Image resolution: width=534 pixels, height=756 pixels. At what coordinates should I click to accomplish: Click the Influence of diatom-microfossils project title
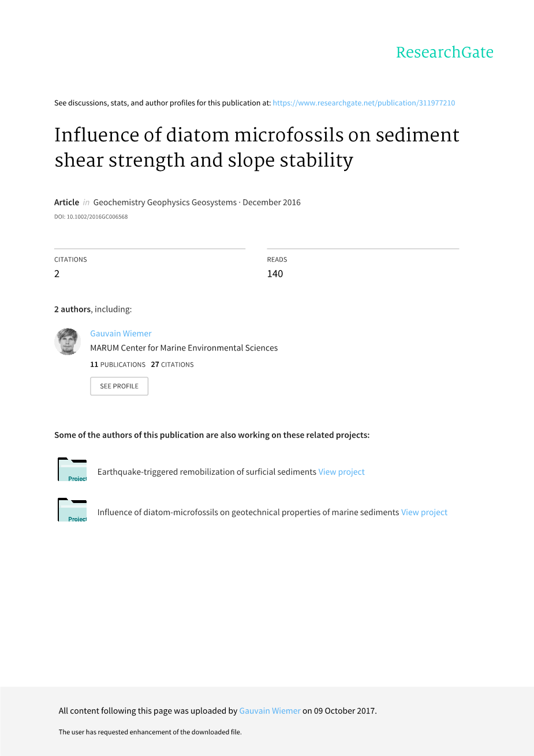click(x=248, y=512)
